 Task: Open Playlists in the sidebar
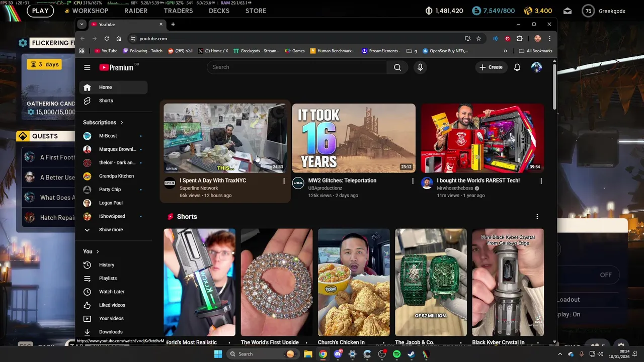(x=113, y=278)
